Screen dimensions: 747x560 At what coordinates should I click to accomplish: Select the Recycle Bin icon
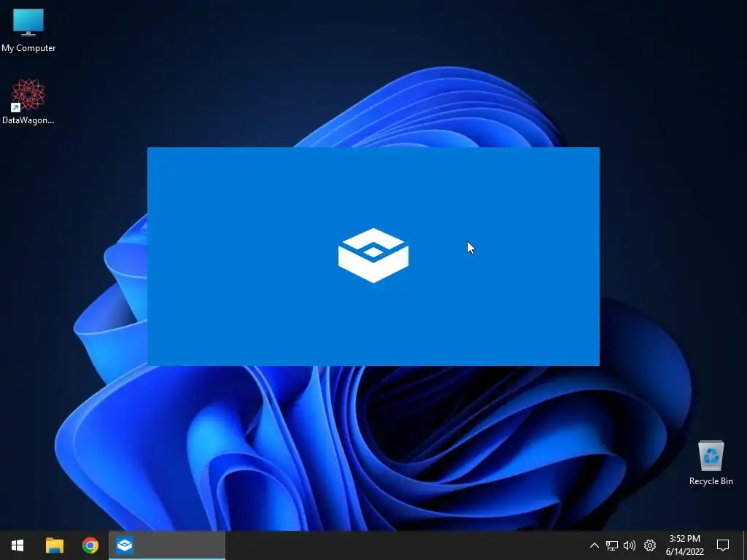(x=711, y=462)
